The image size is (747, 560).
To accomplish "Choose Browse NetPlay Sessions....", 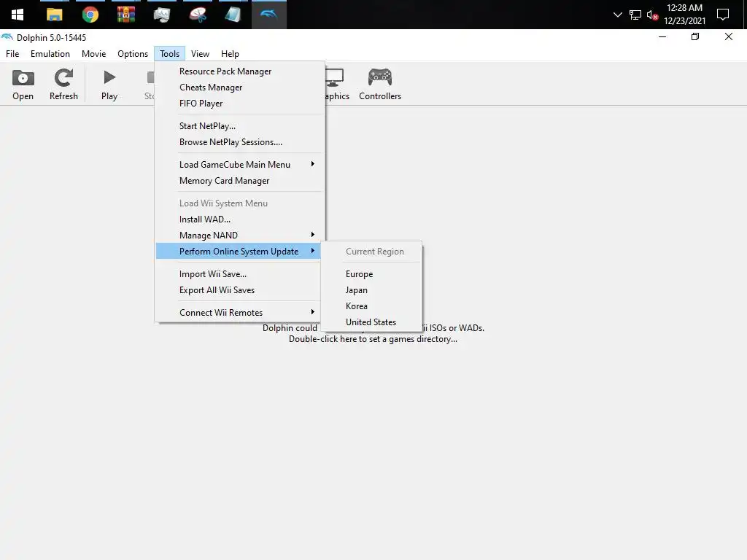I will coord(239,142).
